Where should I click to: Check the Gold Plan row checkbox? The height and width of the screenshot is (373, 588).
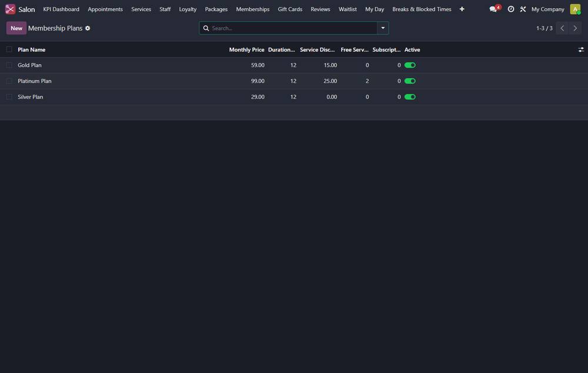point(9,65)
